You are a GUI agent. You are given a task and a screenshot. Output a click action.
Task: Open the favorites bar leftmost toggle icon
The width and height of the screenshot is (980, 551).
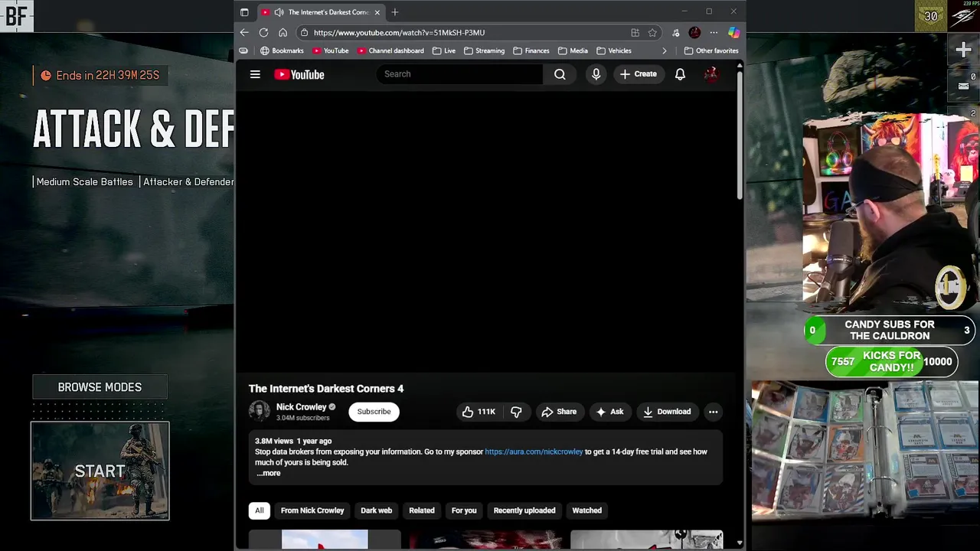243,51
